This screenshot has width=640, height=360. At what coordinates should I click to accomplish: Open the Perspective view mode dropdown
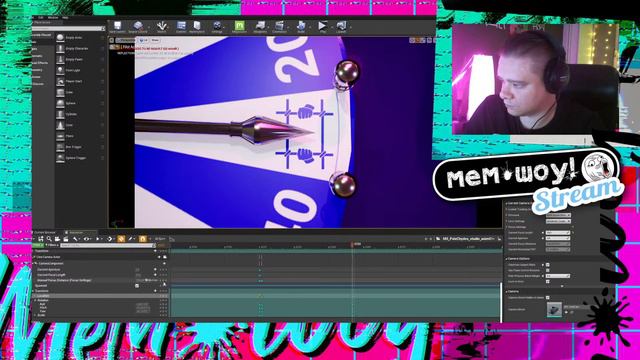tap(125, 40)
